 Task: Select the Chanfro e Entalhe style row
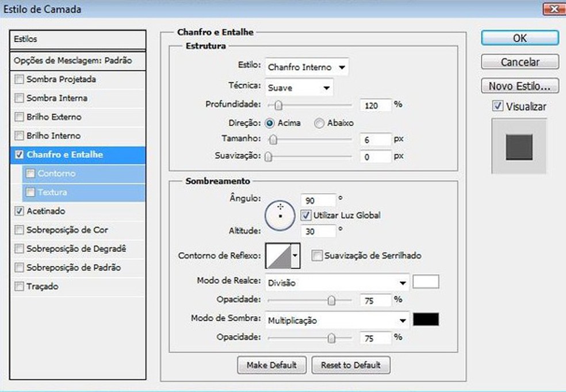(78, 155)
